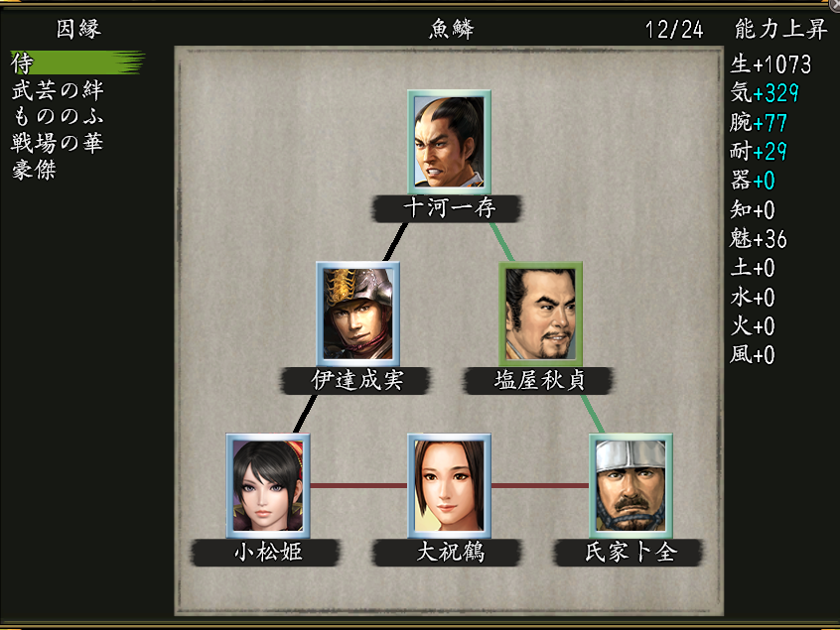This screenshot has width=840, height=630.
Task: Choose 武芸の絆 in bond list
Action: click(58, 90)
